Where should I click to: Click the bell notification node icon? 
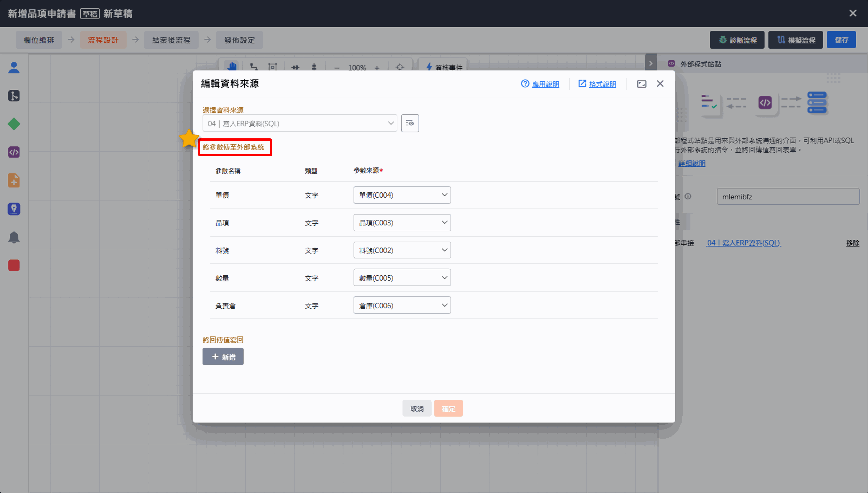(x=14, y=237)
